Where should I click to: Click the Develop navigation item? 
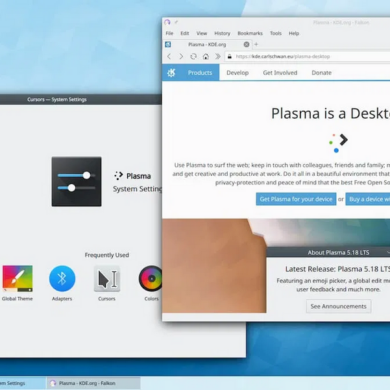(x=238, y=73)
